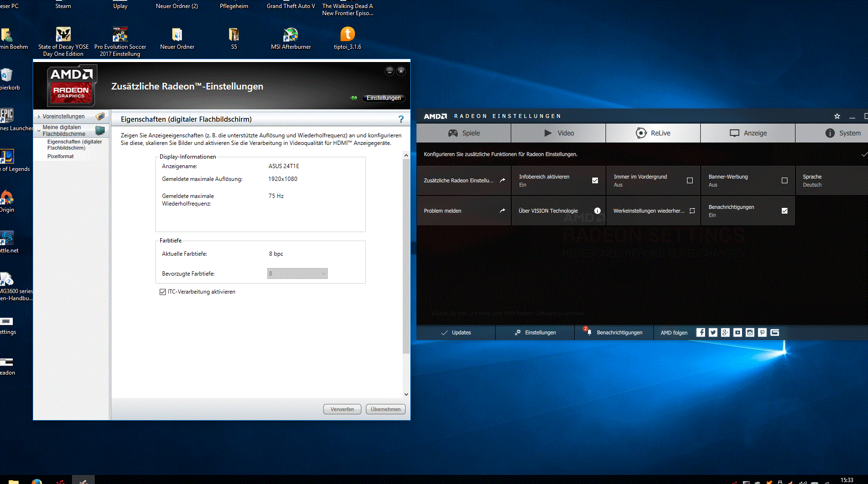Open AMD's Google+ page icon

[x=725, y=332]
